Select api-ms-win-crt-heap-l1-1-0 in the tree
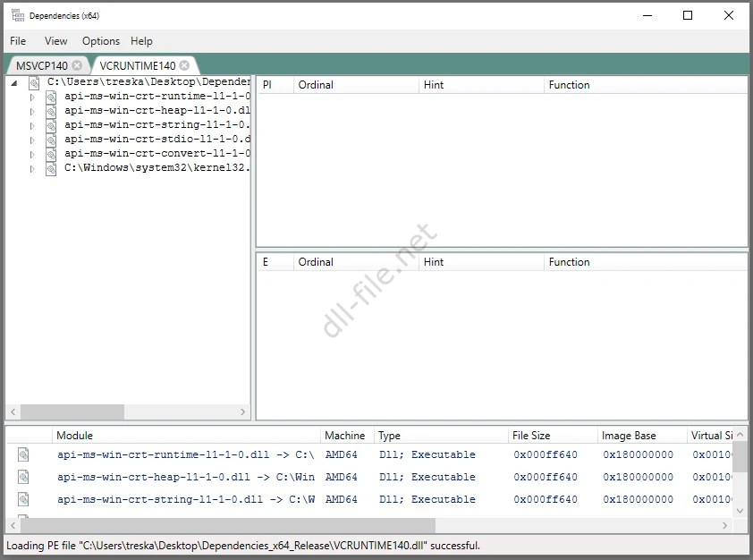 [157, 110]
